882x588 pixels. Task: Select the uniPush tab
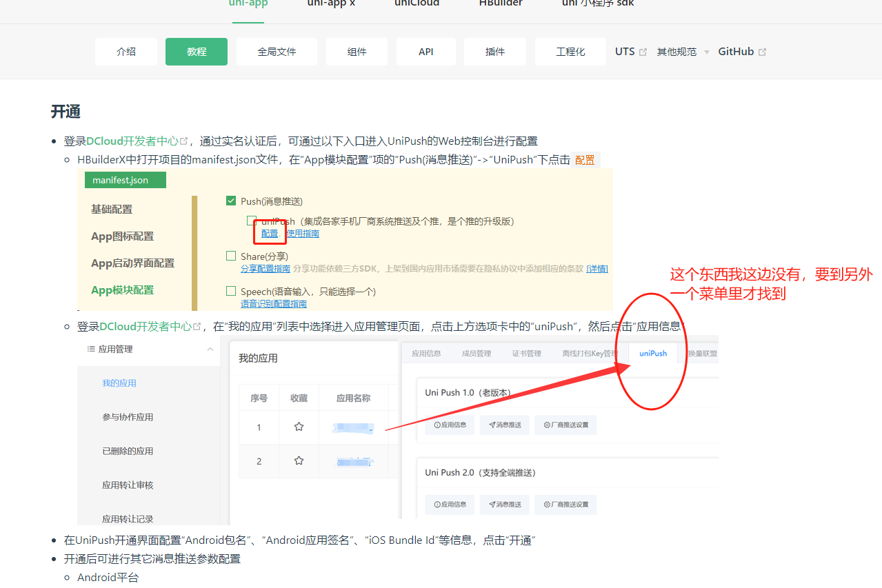pos(653,354)
